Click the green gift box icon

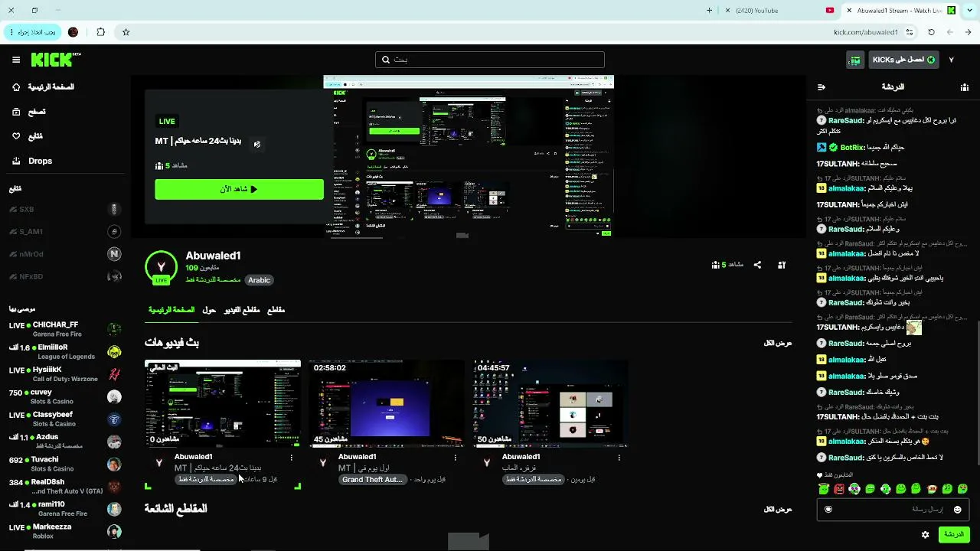[855, 60]
